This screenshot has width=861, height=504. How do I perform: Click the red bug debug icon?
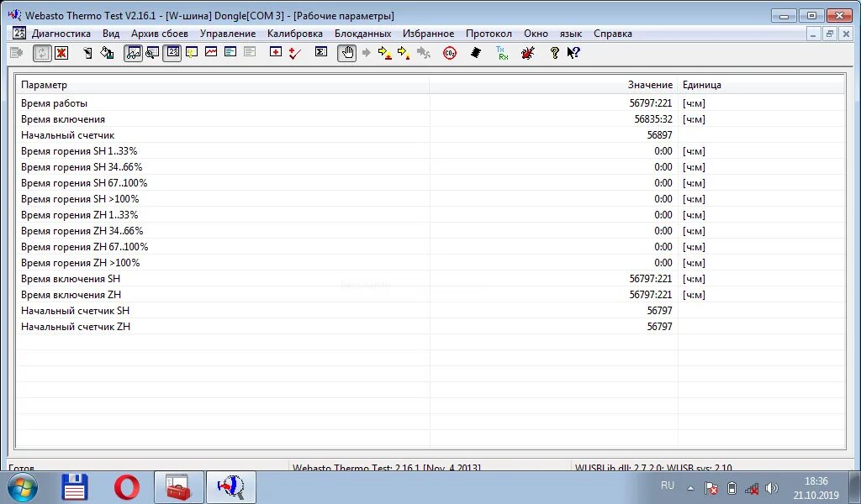pyautogui.click(x=528, y=53)
